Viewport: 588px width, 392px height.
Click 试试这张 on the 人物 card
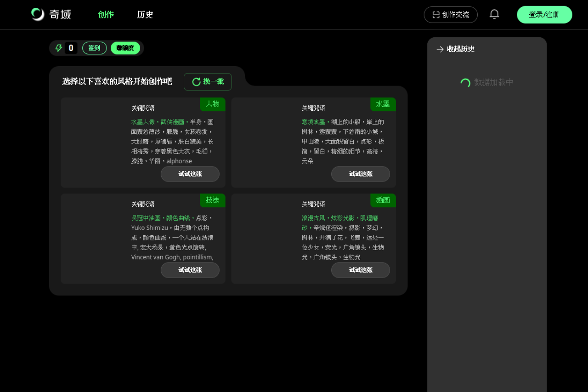(190, 174)
